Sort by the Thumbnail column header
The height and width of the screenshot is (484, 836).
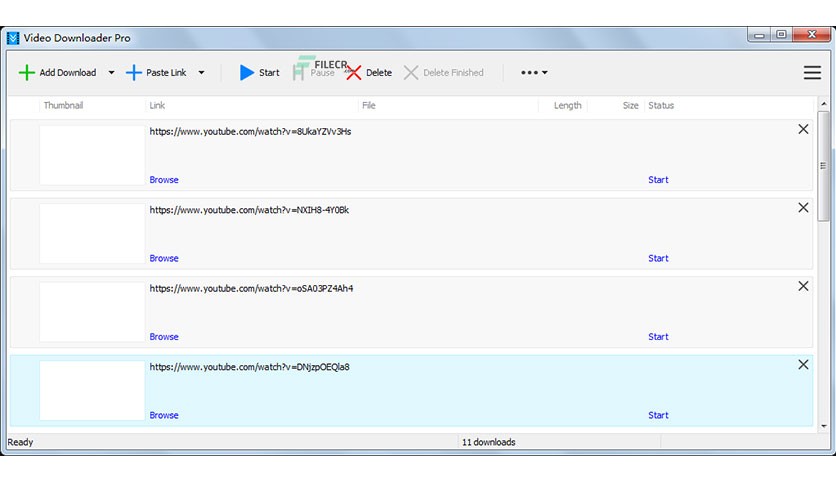(63, 106)
